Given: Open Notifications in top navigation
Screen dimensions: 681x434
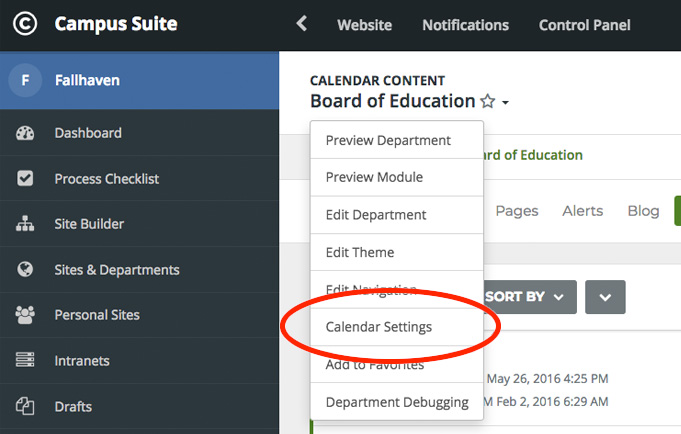Looking at the screenshot, I should pos(466,25).
